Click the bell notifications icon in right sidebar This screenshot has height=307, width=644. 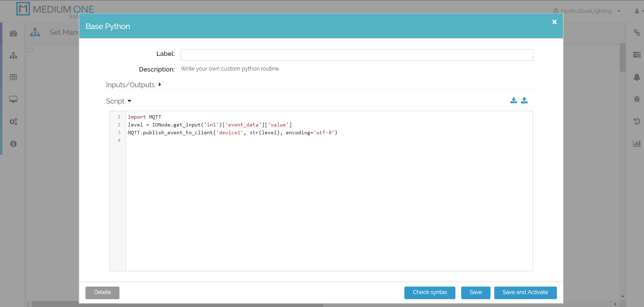(x=637, y=77)
